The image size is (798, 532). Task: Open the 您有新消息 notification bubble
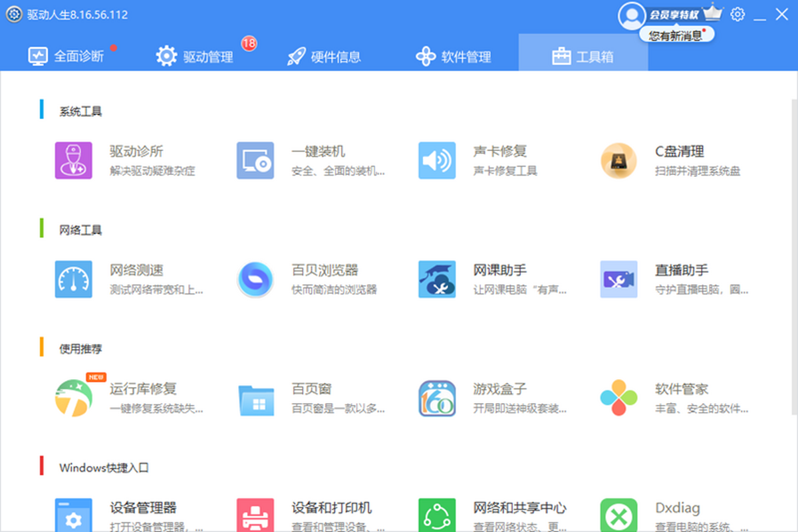point(676,35)
